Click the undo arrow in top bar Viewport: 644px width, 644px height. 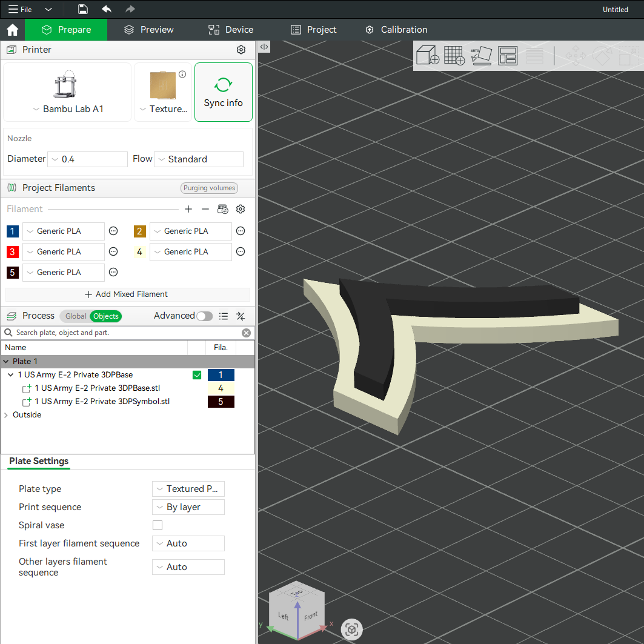[x=107, y=9]
